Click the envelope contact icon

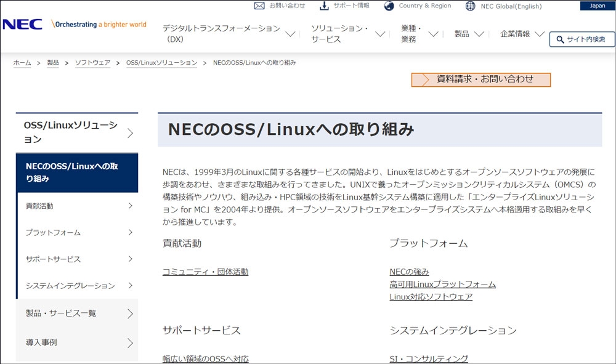click(x=259, y=6)
